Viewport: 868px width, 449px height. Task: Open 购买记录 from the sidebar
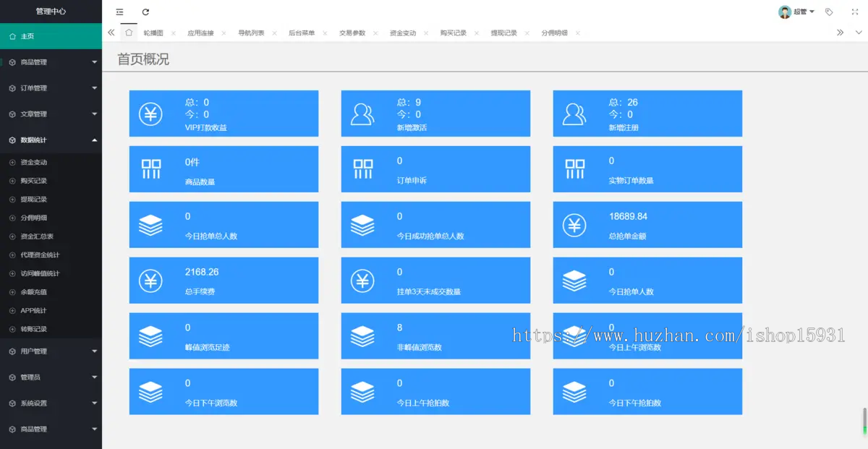(43, 179)
